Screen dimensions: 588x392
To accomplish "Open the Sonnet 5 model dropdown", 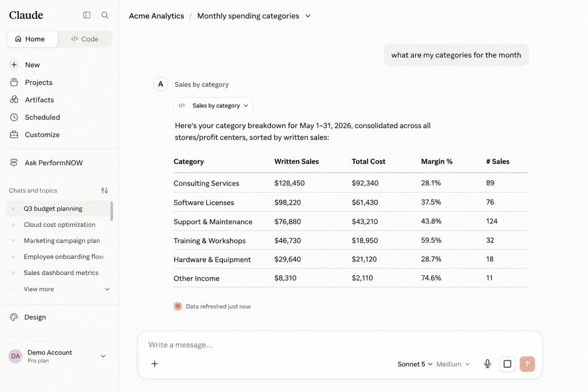I will click(415, 364).
